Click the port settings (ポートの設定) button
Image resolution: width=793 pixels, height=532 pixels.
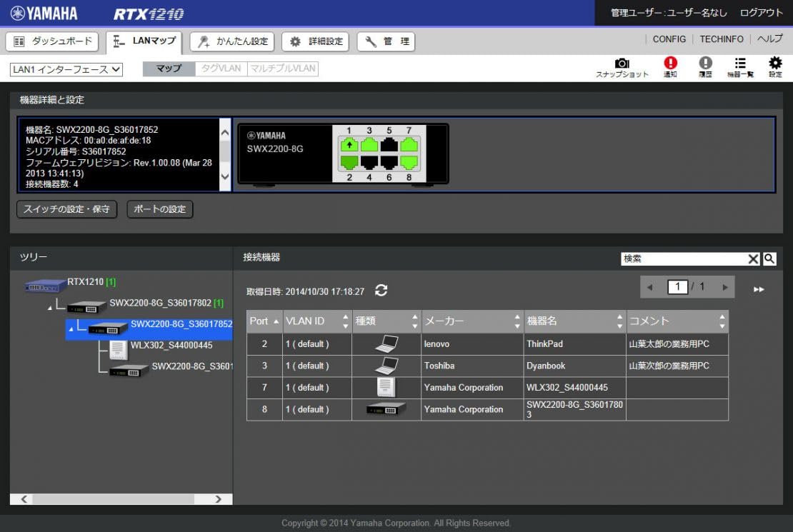(160, 209)
